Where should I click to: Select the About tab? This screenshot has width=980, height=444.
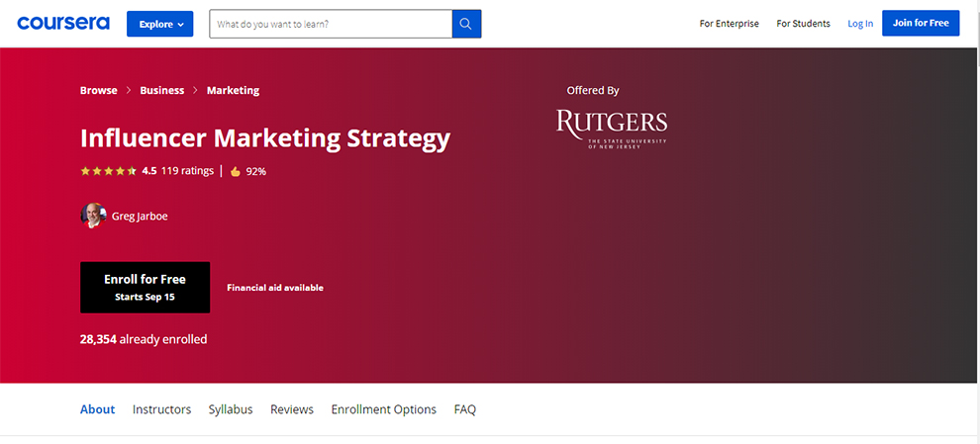(x=97, y=409)
